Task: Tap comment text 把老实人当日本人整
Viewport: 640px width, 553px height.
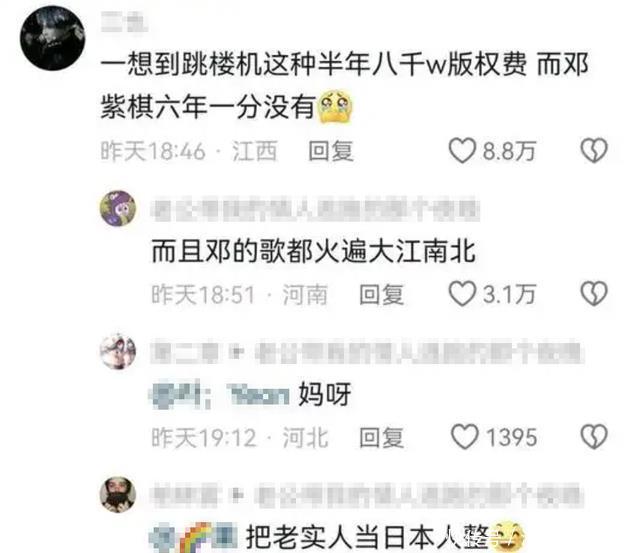Action: coord(367,537)
